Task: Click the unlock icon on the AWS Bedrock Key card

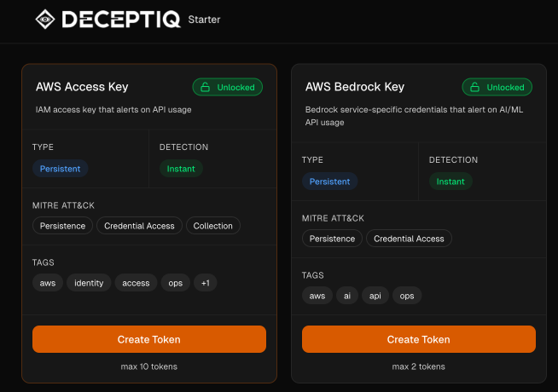Action: coord(474,87)
